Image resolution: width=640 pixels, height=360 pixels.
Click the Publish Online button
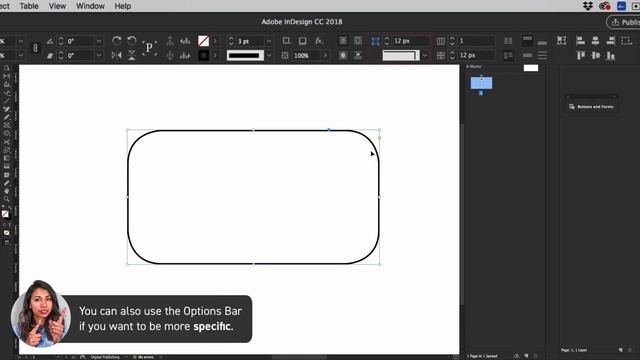point(623,22)
